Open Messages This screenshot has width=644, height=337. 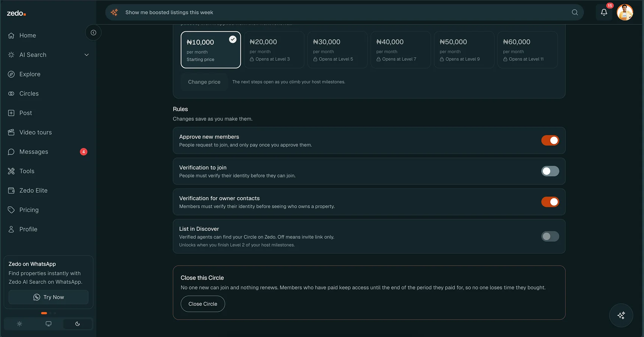tap(49, 152)
